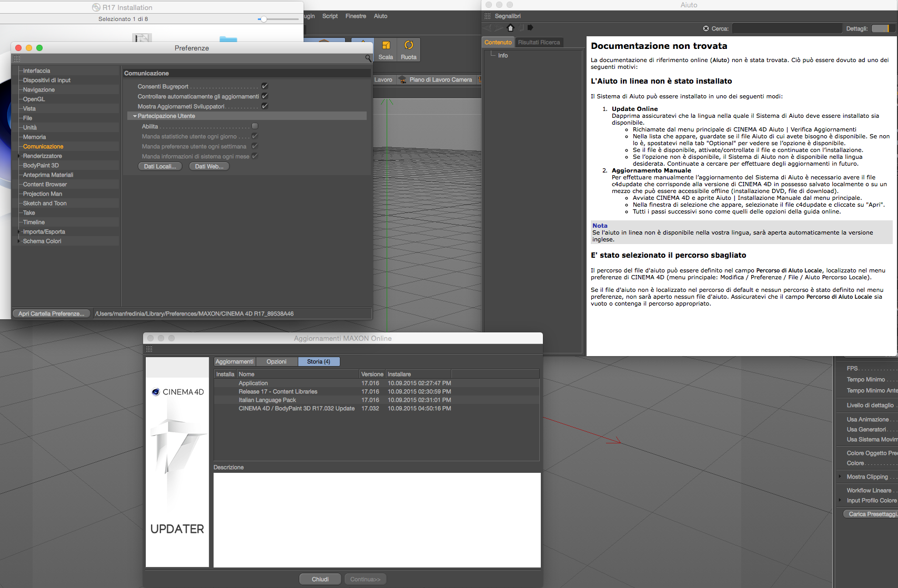Open the Script menu

click(x=330, y=16)
